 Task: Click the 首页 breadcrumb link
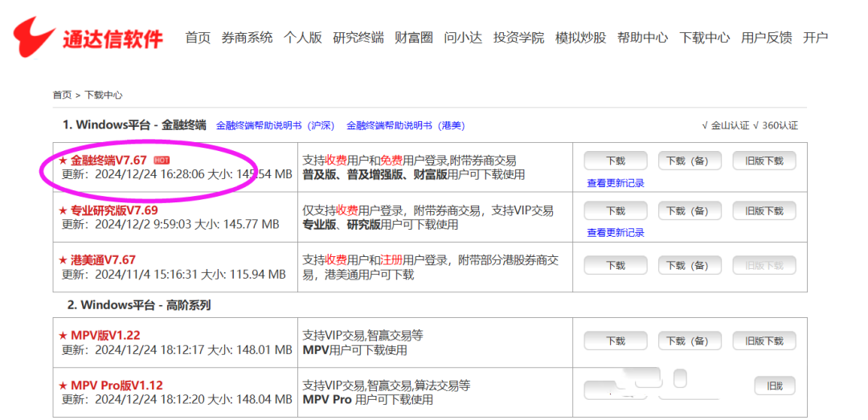[x=62, y=95]
